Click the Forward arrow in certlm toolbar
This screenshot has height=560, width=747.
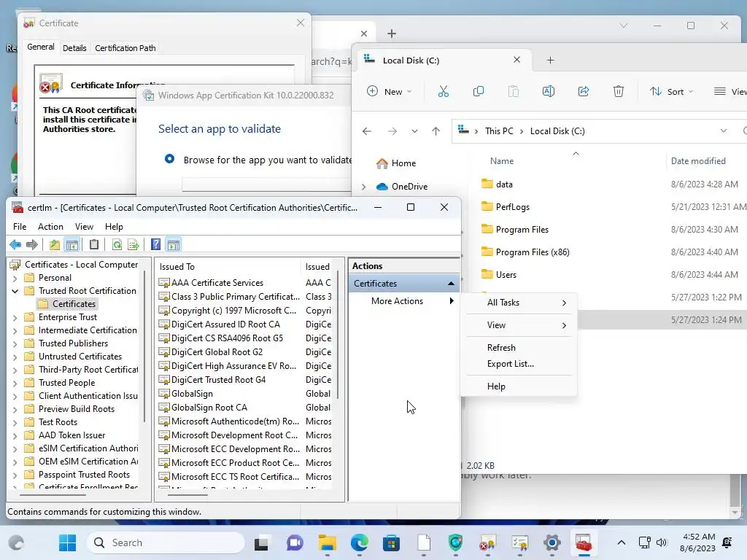coord(32,245)
